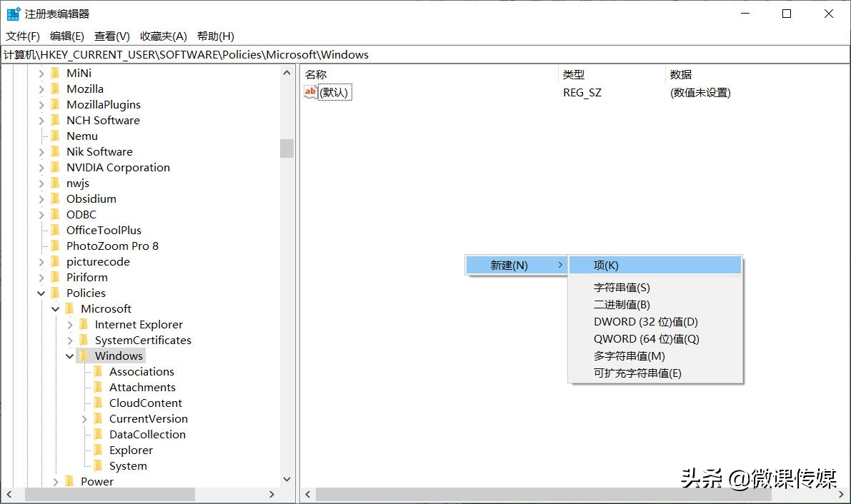Click the Explorer key folder icon
Viewport: 851px width, 504px height.
[99, 450]
